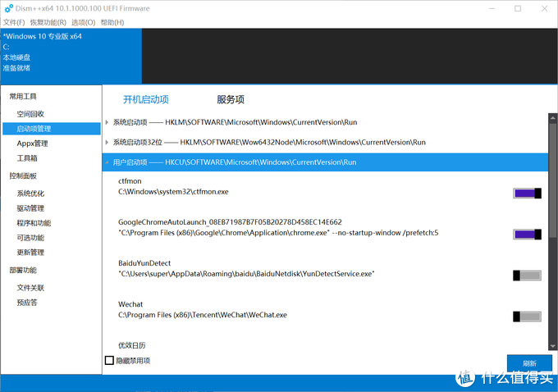Select the WeChat.exe path text
This screenshot has width=558, height=392.
coord(203,315)
